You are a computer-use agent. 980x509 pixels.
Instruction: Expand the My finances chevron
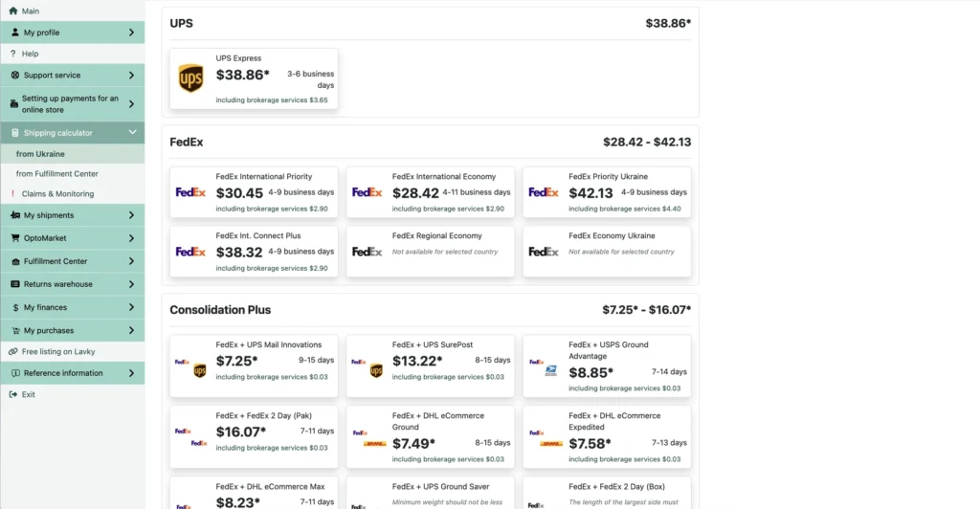coord(131,307)
